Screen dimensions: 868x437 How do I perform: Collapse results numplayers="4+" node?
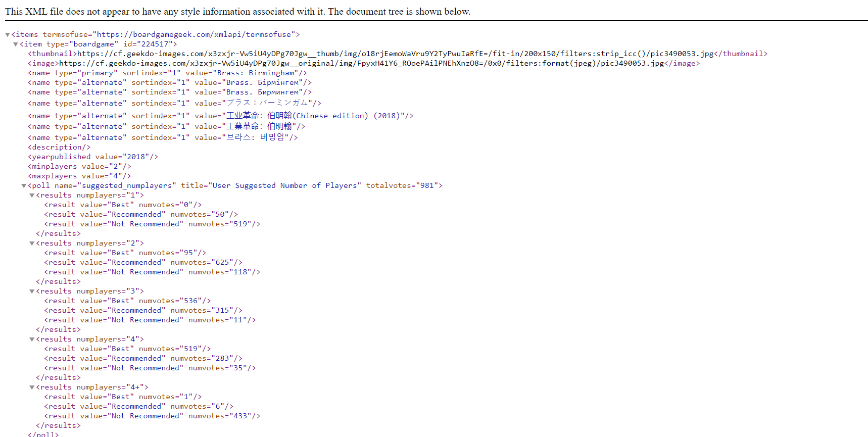pyautogui.click(x=32, y=387)
